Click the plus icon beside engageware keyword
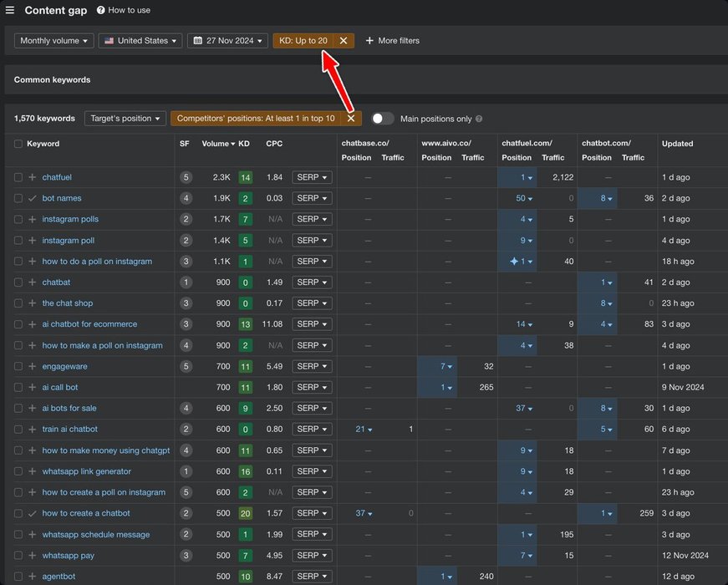The height and width of the screenshot is (585, 728). (32, 366)
